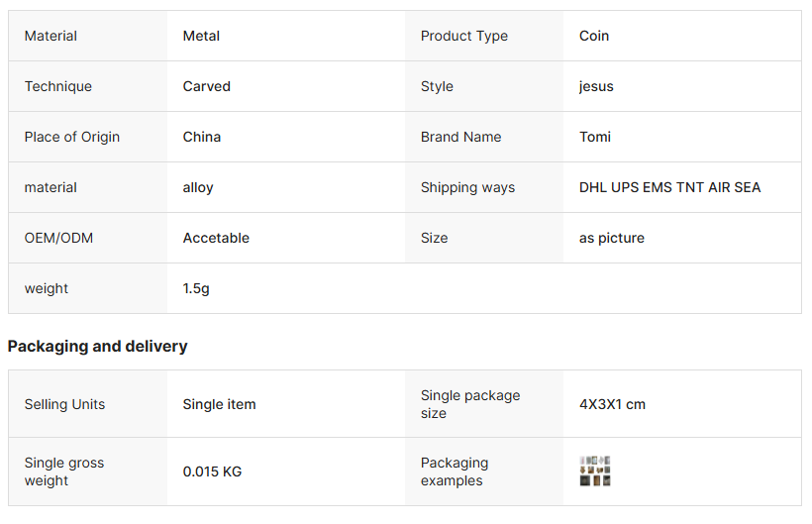
Task: Click the 'as picture' size value
Action: (x=611, y=238)
